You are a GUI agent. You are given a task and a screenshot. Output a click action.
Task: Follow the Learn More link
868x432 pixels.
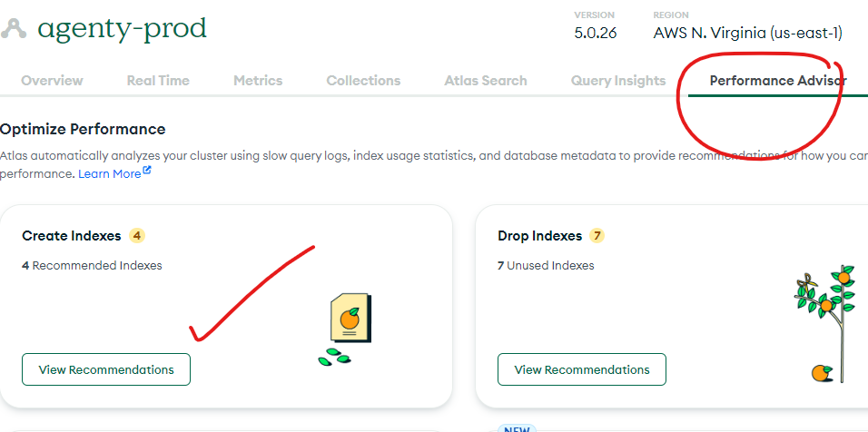(109, 173)
